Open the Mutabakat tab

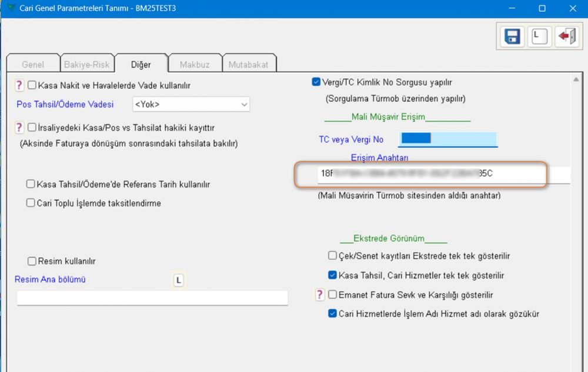point(249,65)
